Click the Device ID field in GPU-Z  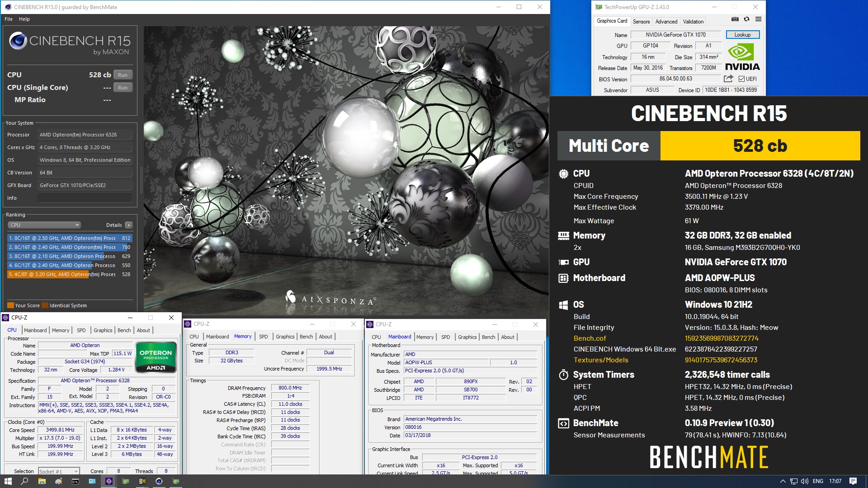(731, 90)
